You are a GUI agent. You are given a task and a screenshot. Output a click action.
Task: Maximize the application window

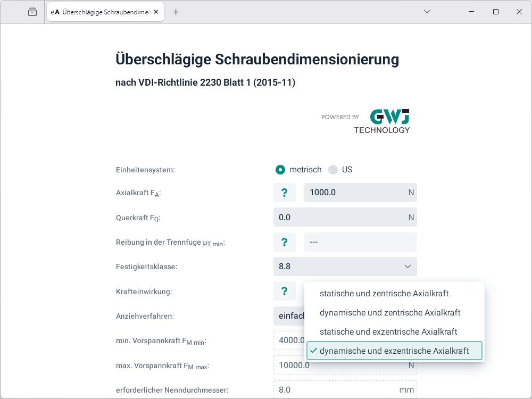click(496, 12)
